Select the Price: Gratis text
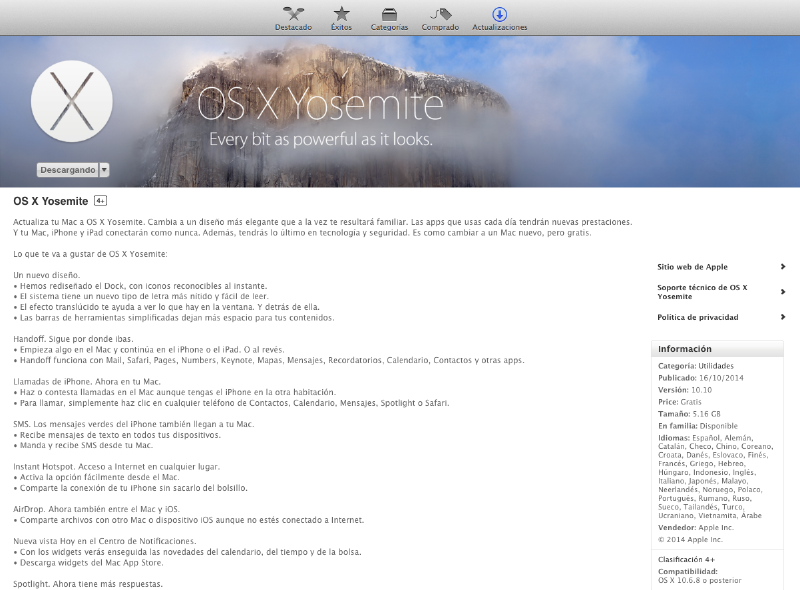Image resolution: width=800 pixels, height=590 pixels. (x=680, y=402)
